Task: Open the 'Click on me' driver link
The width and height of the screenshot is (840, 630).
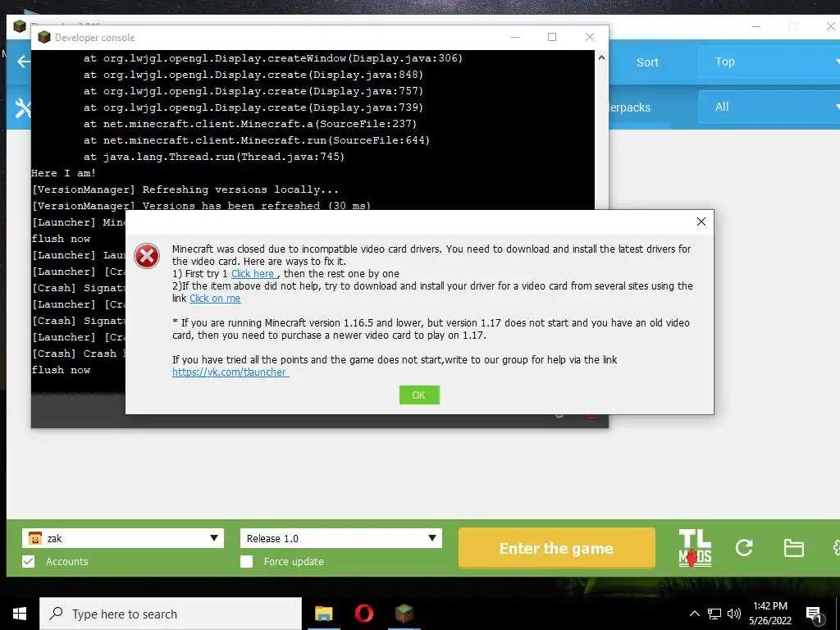Action: click(215, 299)
